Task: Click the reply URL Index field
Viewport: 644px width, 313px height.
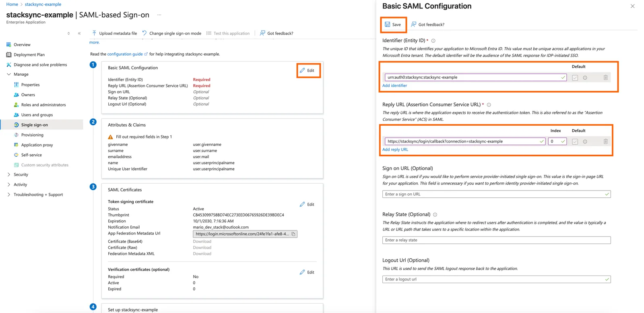Action: pos(557,141)
